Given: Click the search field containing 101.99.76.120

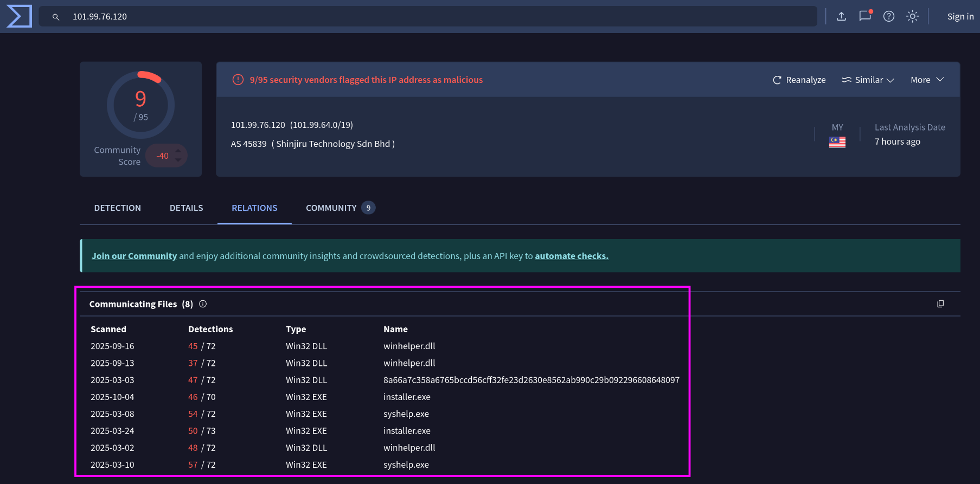Looking at the screenshot, I should pyautogui.click(x=434, y=16).
